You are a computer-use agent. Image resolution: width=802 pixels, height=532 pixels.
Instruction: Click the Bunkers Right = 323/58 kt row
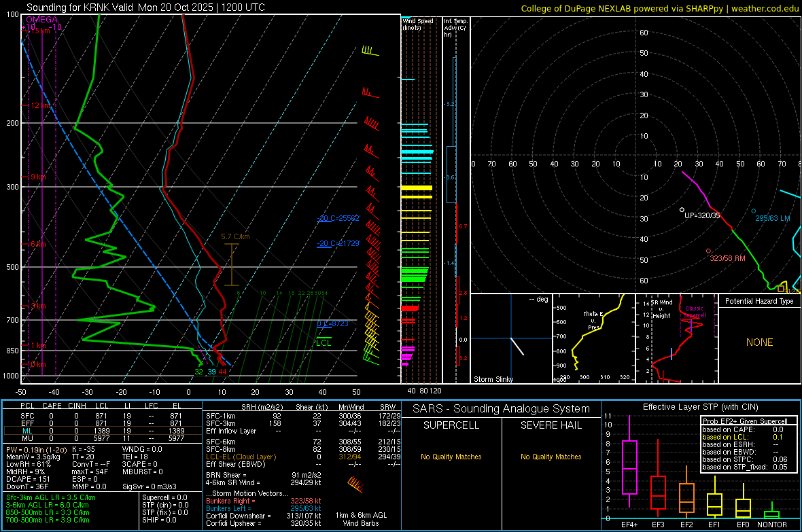264,501
